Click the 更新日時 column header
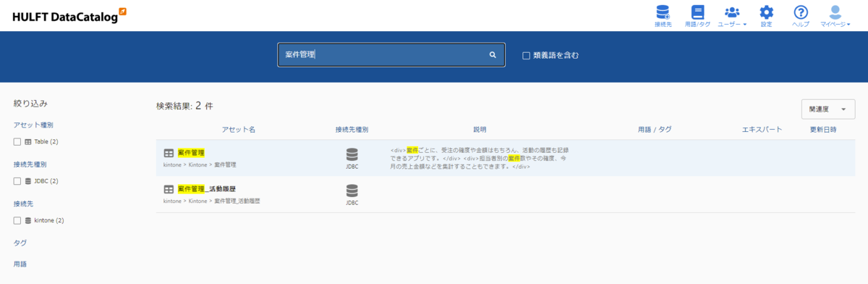This screenshot has height=284, width=868. point(823,130)
